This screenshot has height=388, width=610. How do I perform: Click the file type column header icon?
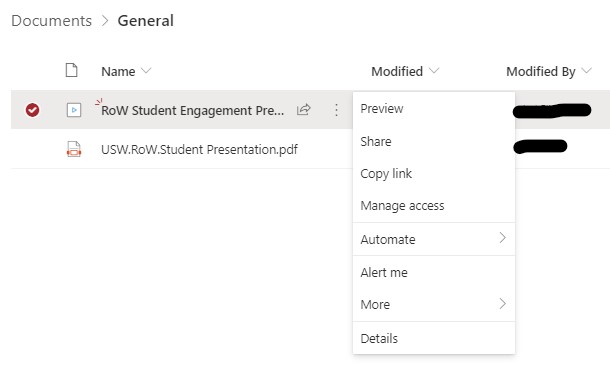click(72, 70)
